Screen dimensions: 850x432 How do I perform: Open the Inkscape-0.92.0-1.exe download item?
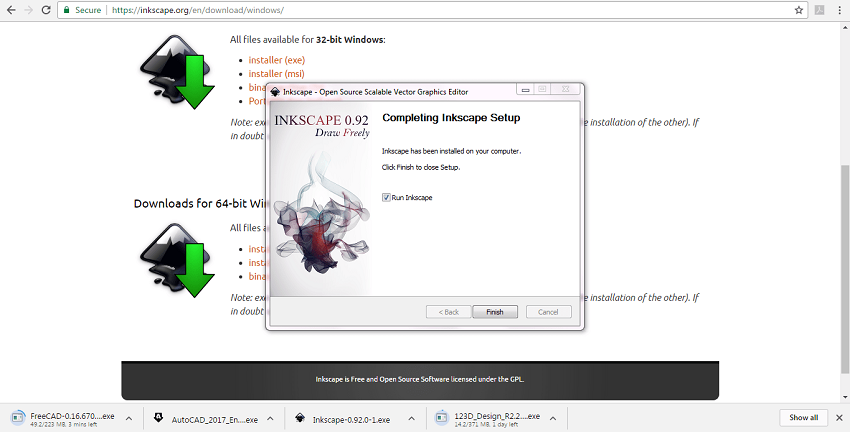pyautogui.click(x=351, y=420)
